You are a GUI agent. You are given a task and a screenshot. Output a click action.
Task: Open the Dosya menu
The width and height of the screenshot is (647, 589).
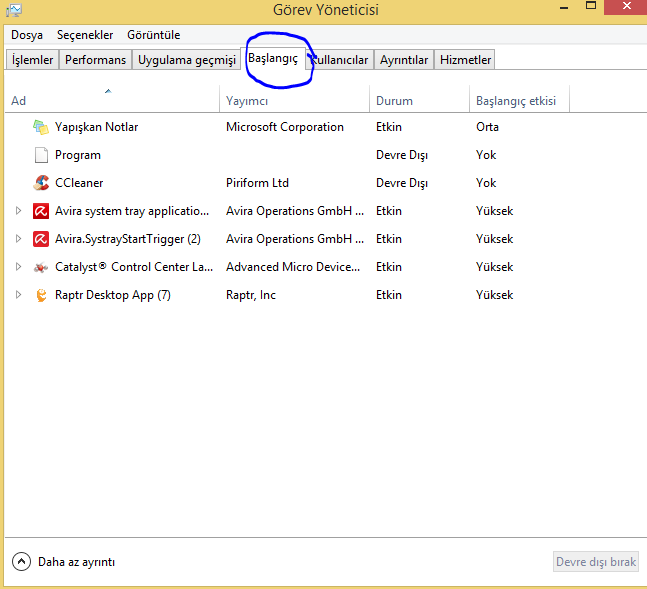(x=27, y=35)
